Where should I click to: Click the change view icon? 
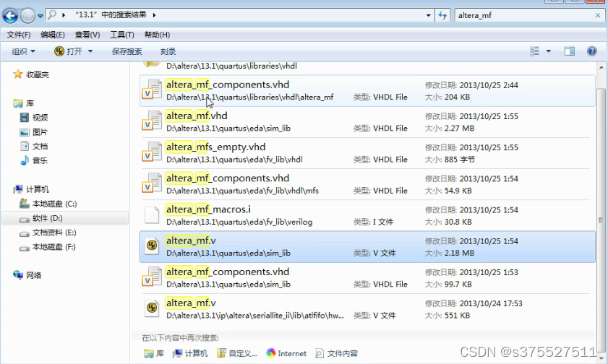[x=535, y=51]
